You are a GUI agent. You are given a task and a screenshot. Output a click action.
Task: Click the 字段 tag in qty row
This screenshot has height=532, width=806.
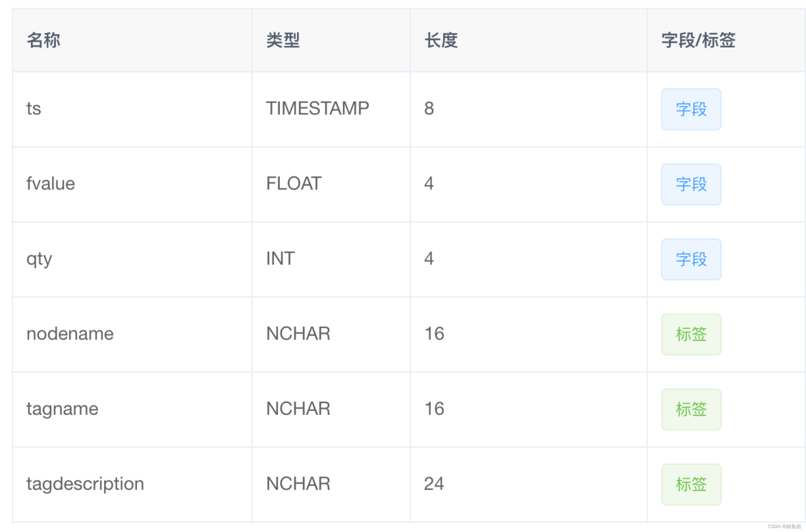tap(691, 259)
